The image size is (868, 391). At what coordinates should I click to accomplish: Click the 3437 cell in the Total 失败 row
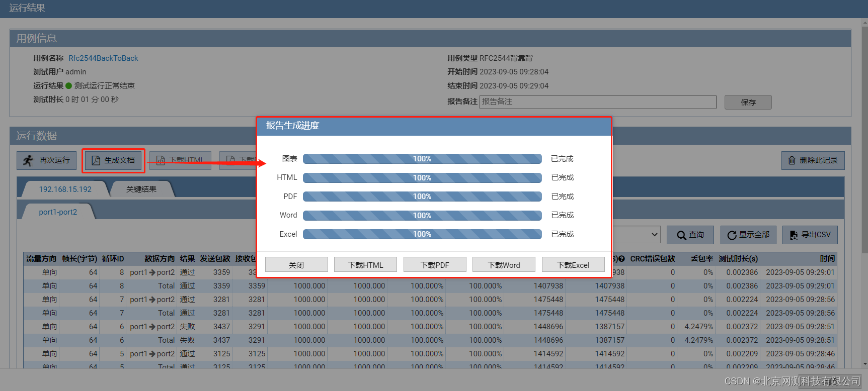221,340
